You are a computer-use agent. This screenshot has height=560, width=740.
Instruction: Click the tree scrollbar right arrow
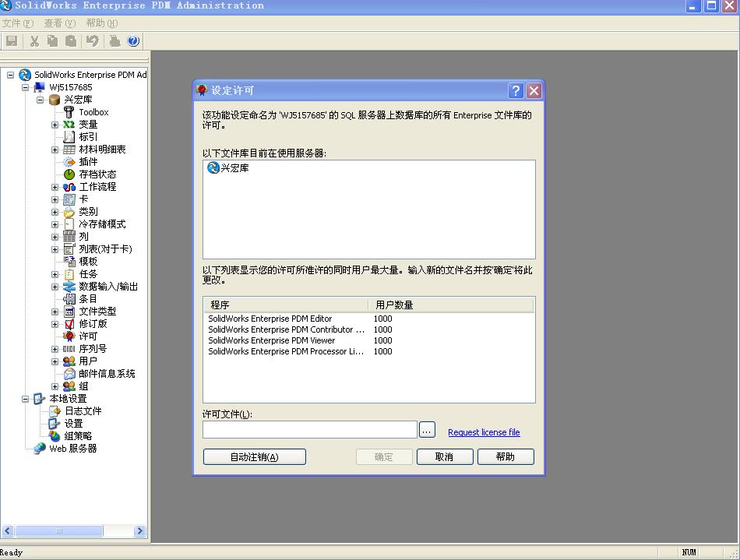pos(139,530)
